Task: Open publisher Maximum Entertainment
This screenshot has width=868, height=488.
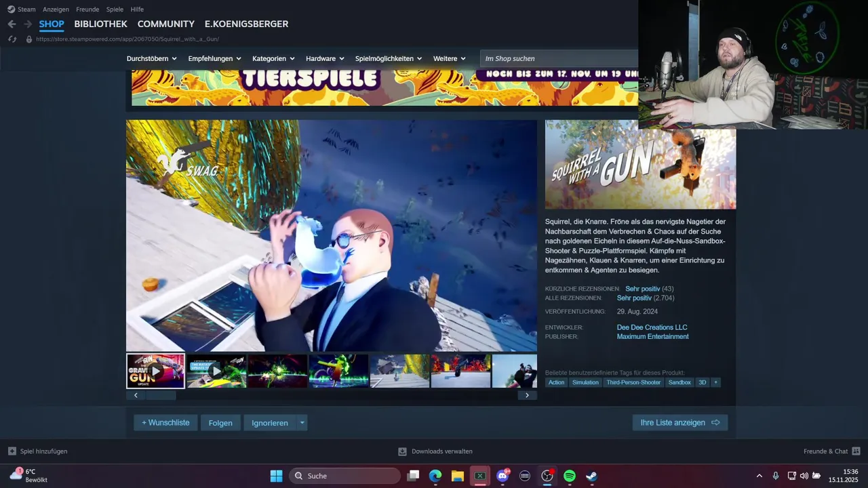Action: [x=652, y=336]
